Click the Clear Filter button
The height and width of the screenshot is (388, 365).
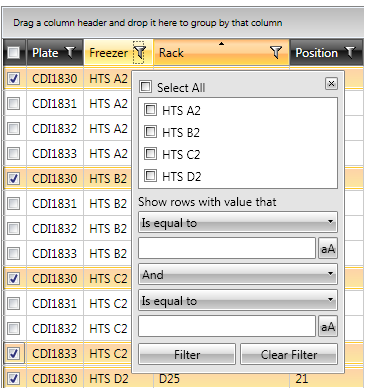289,354
